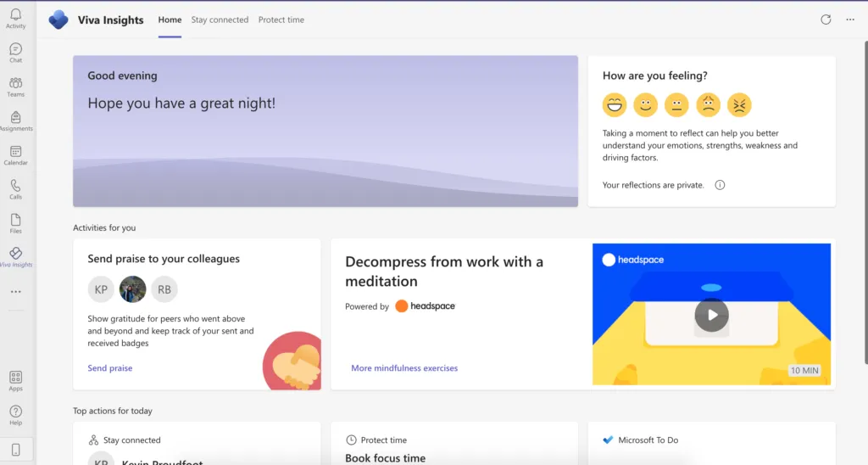Click the headspace brand logo beside Powered by

coord(426,306)
